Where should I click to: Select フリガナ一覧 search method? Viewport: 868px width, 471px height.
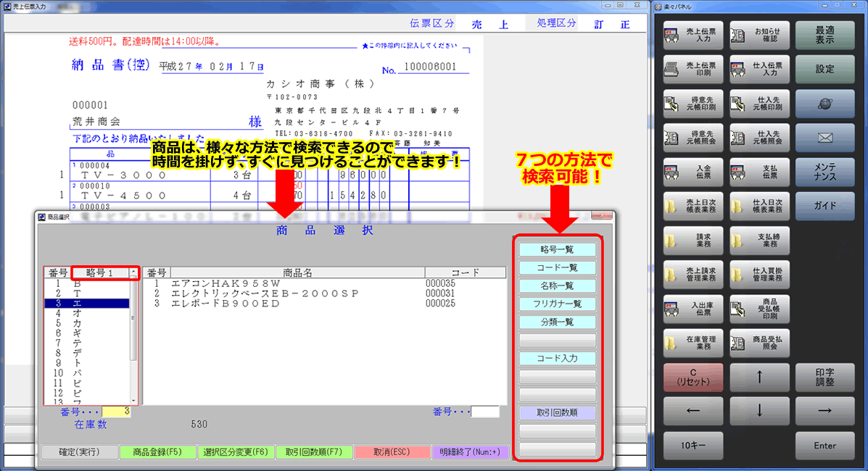[558, 303]
